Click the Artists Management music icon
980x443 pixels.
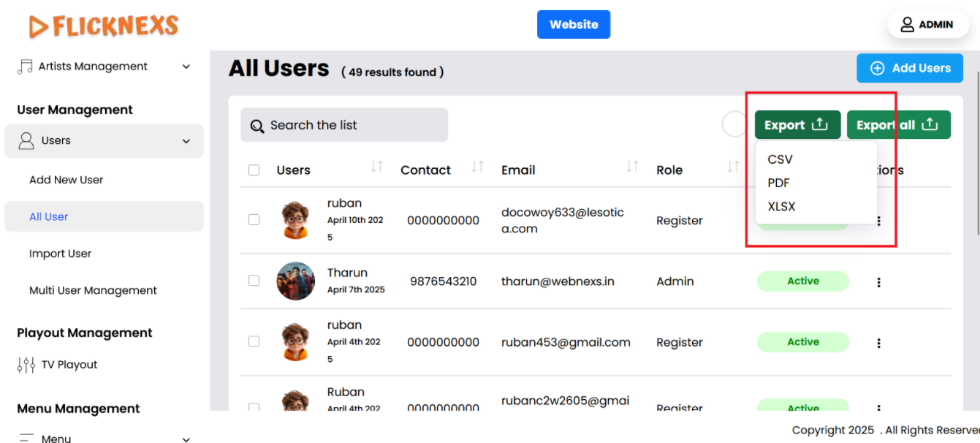click(25, 67)
